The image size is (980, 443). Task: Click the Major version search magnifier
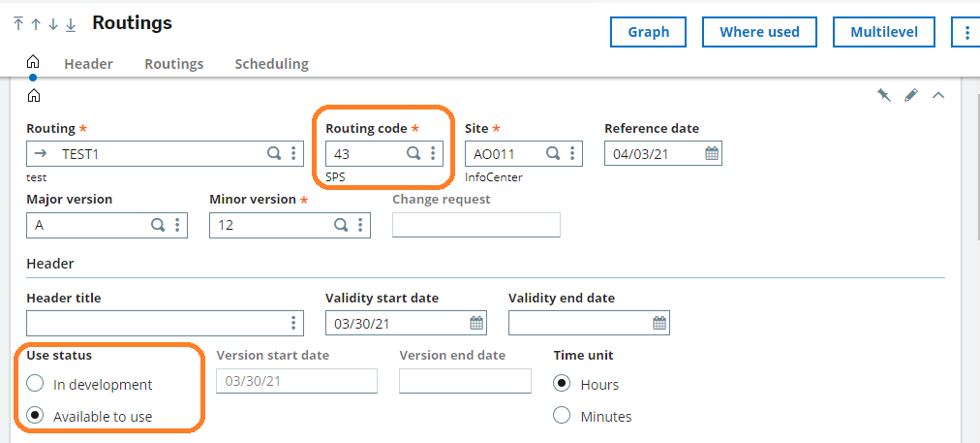click(158, 225)
